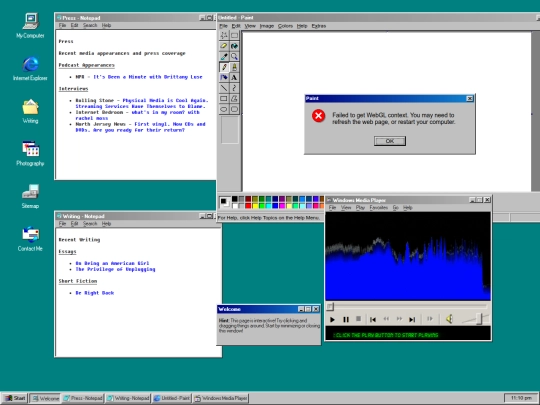Select the Pencil tool in Paint
Screen dimensions: 540x405
(x=224, y=67)
